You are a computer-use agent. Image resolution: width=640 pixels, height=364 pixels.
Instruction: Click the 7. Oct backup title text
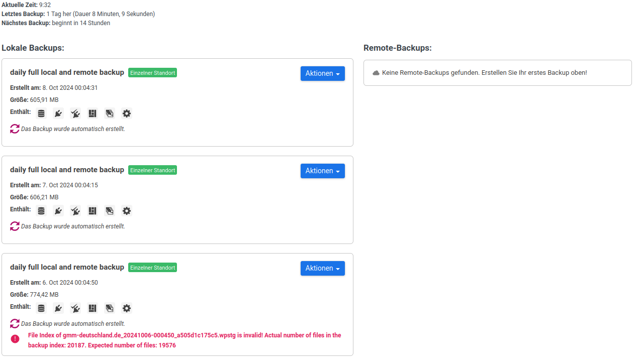[x=67, y=170]
